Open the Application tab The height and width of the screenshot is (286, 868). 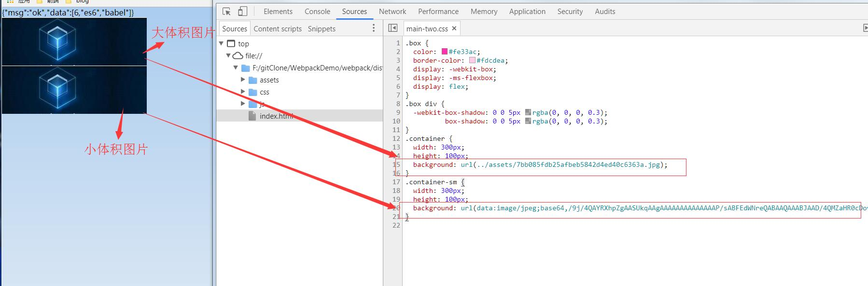[527, 11]
